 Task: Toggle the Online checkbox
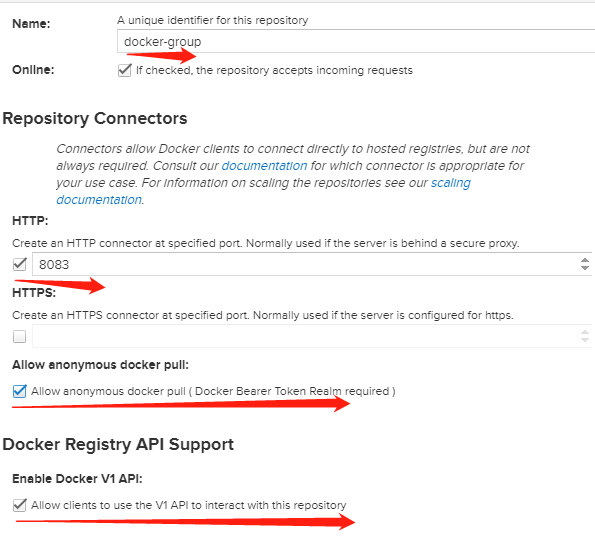[124, 70]
